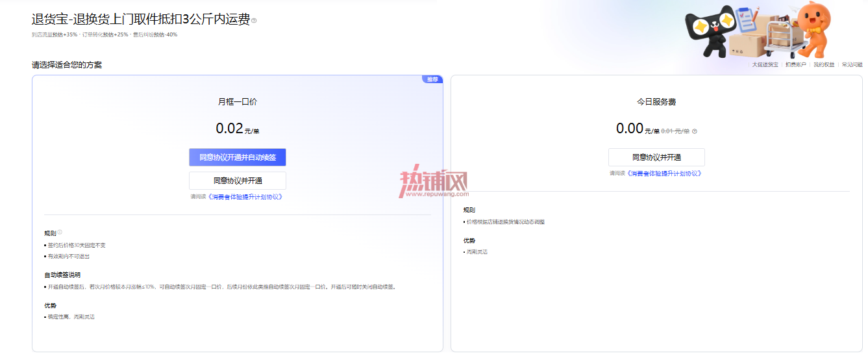868x362 pixels.
Task: Click 同意协议并开通 under 月框一口价
Action: pos(238,181)
